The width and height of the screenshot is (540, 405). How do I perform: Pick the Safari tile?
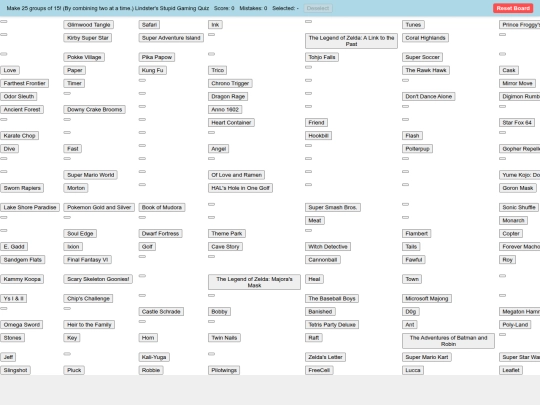[149, 25]
